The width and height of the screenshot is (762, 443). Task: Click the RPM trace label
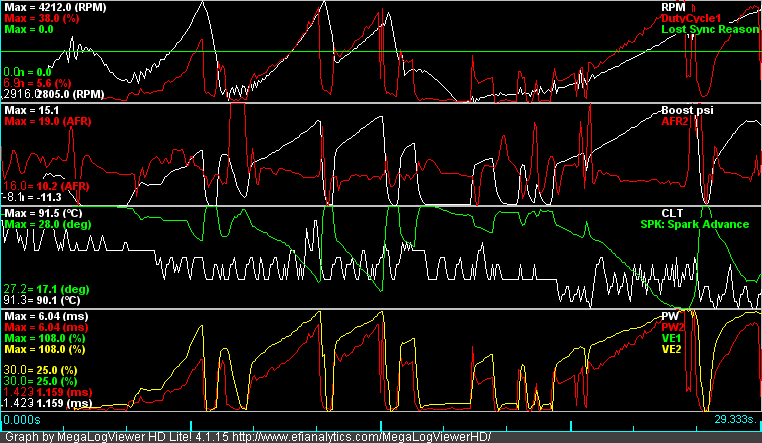[674, 7]
